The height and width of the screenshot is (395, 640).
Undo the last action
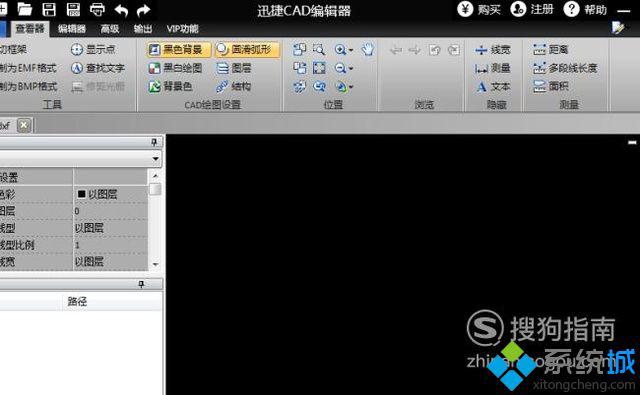coord(121,10)
